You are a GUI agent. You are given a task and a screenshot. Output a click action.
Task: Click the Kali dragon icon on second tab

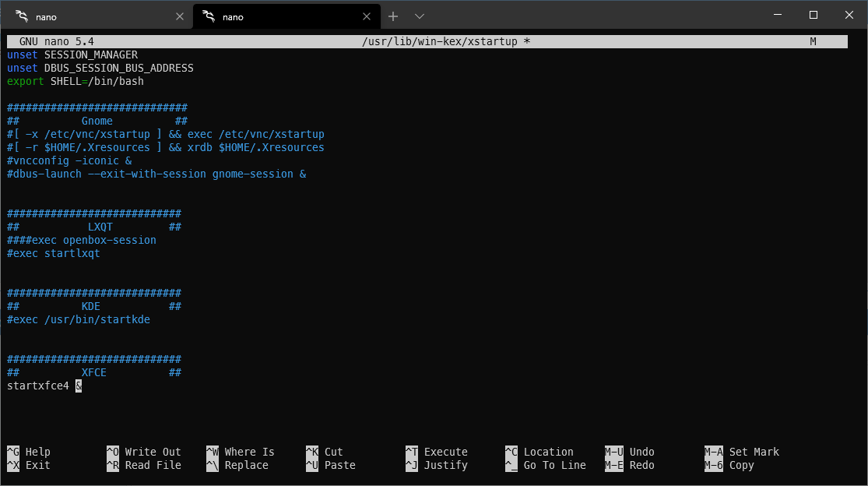pos(209,16)
